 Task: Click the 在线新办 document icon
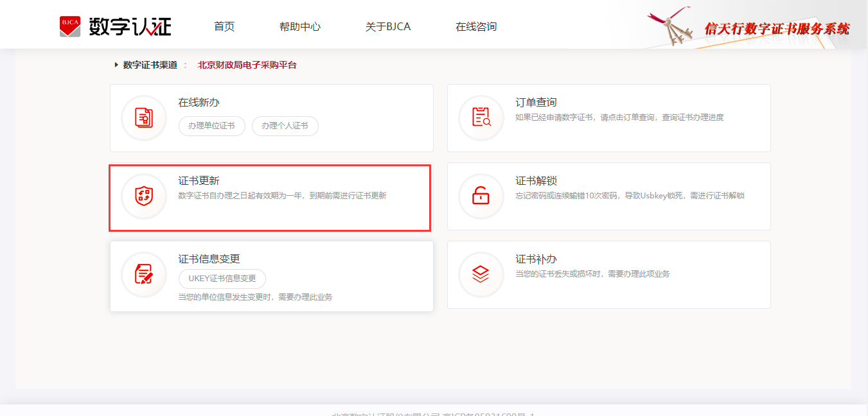144,117
